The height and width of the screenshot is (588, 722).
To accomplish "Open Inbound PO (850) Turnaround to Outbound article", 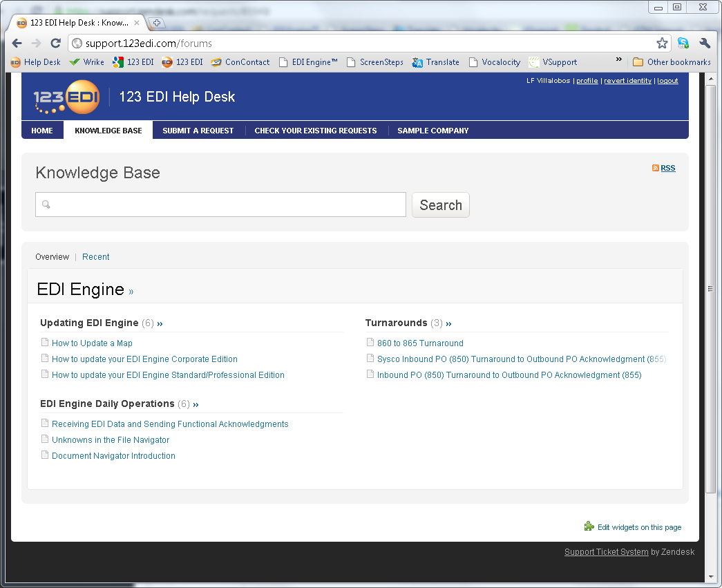I will tap(509, 374).
